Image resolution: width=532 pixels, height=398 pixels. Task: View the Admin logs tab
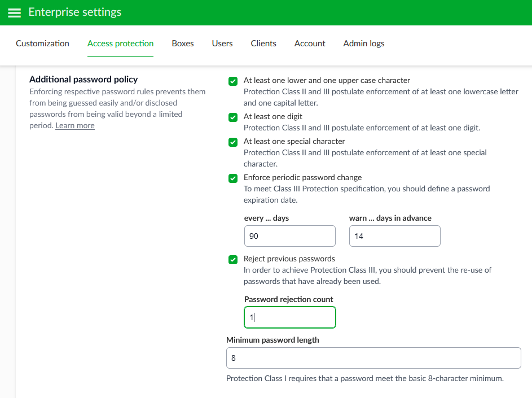[364, 43]
